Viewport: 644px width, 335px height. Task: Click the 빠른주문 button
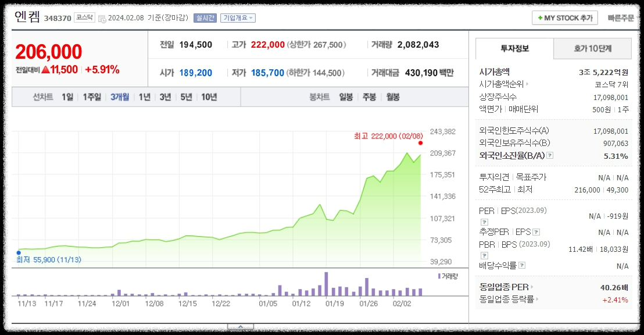click(621, 18)
